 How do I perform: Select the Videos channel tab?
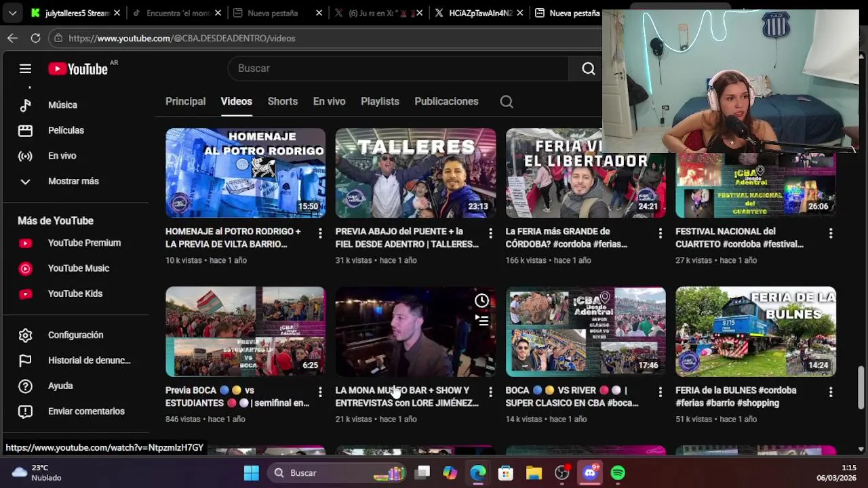(x=236, y=102)
